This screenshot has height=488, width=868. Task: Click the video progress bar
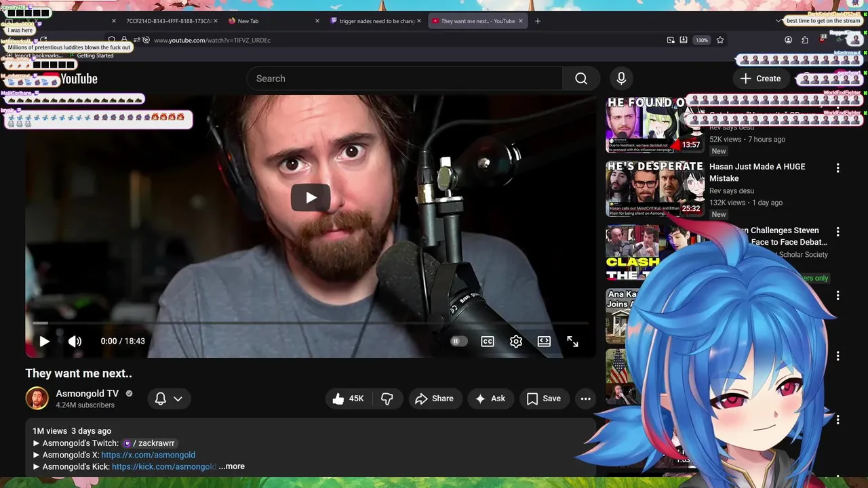click(311, 323)
